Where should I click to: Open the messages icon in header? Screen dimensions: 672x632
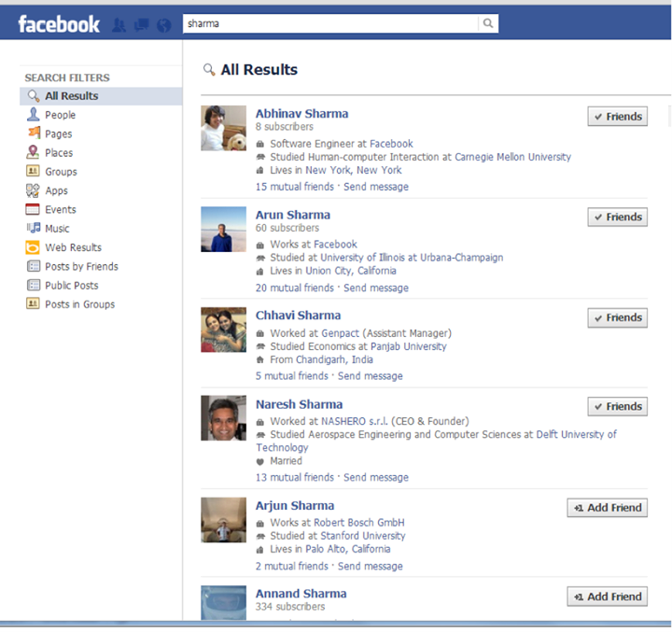pyautogui.click(x=142, y=24)
